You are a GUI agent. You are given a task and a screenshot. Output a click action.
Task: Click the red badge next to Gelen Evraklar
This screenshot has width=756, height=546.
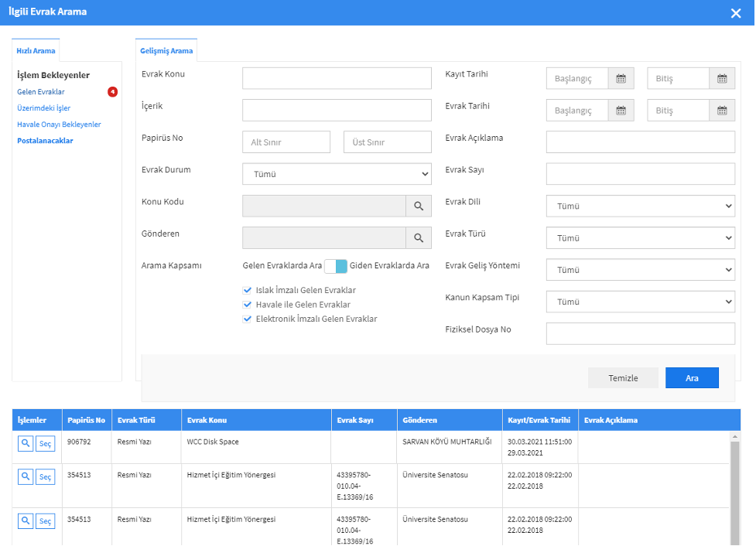[x=112, y=91]
